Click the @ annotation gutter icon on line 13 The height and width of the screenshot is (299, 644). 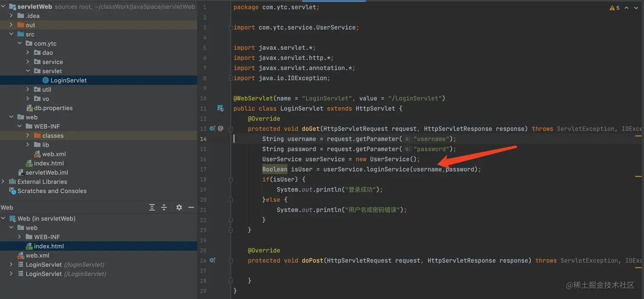(221, 129)
